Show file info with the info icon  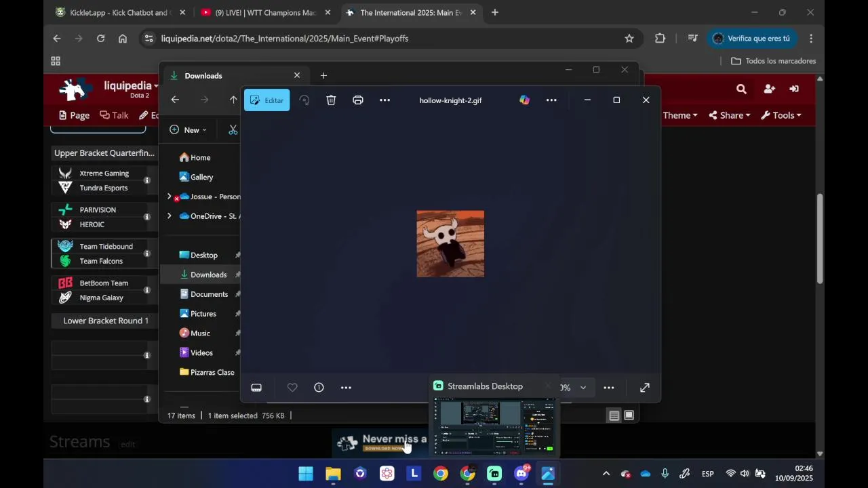click(x=319, y=388)
